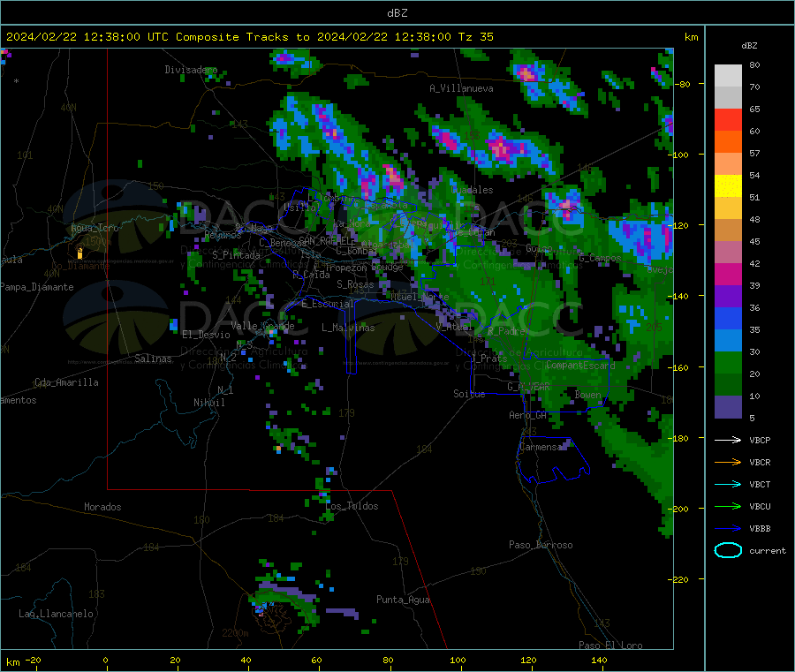
Task: Click the yellow marker near Agua_Toro
Action: [x=79, y=253]
